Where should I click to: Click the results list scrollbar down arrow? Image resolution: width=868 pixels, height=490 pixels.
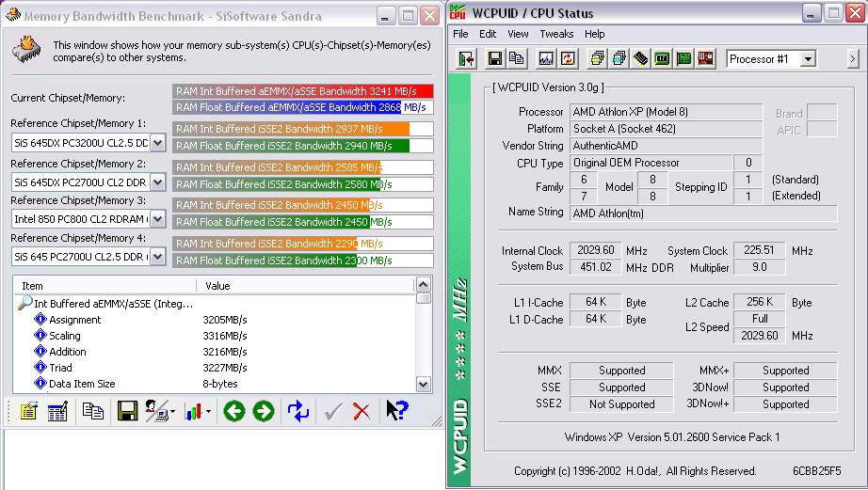424,384
